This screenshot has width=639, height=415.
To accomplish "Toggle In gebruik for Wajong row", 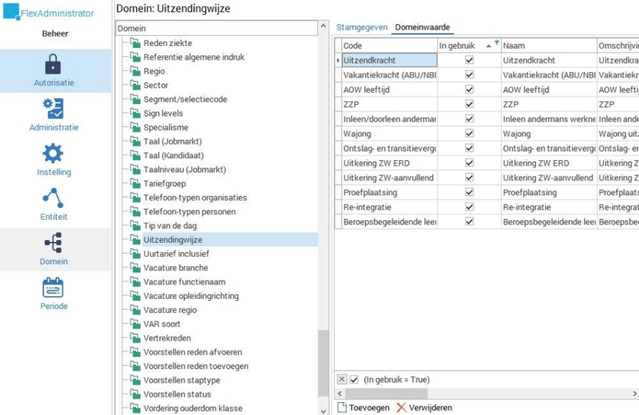I will [x=469, y=131].
